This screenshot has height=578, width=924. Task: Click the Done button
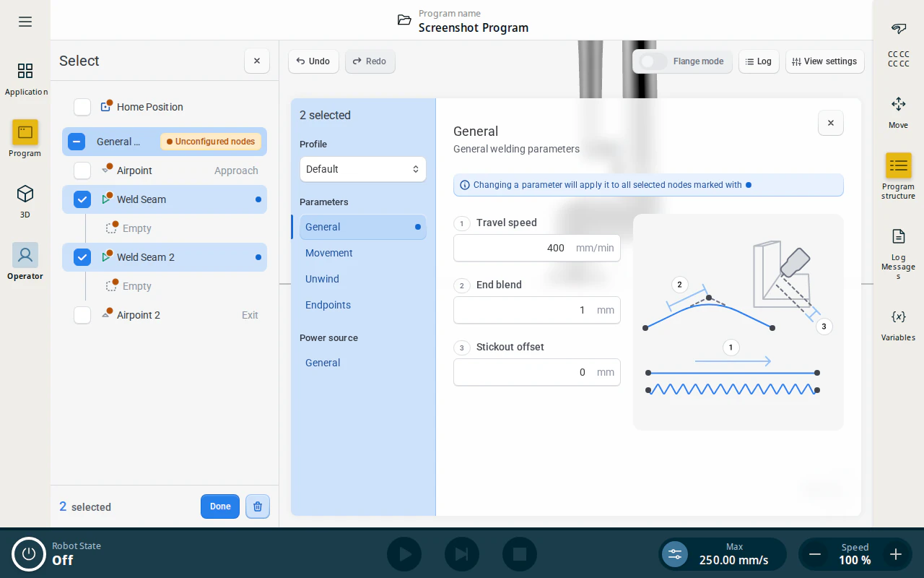220,506
